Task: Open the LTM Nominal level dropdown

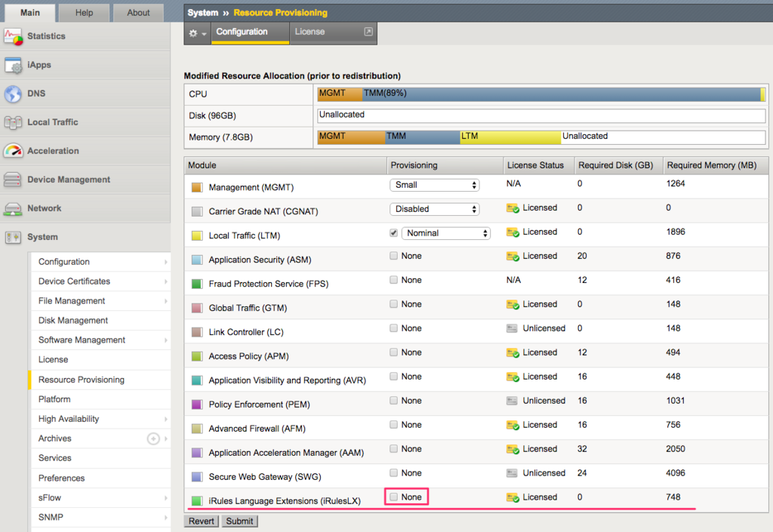Action: click(446, 233)
